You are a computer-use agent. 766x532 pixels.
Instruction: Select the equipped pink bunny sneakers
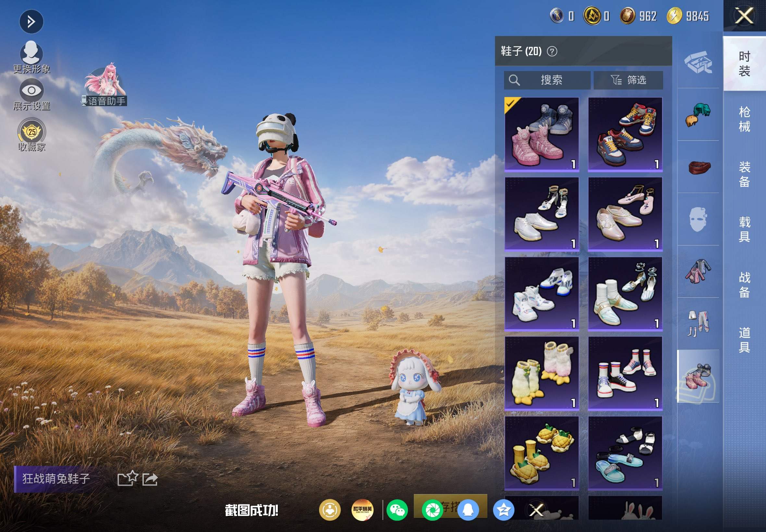542,135
